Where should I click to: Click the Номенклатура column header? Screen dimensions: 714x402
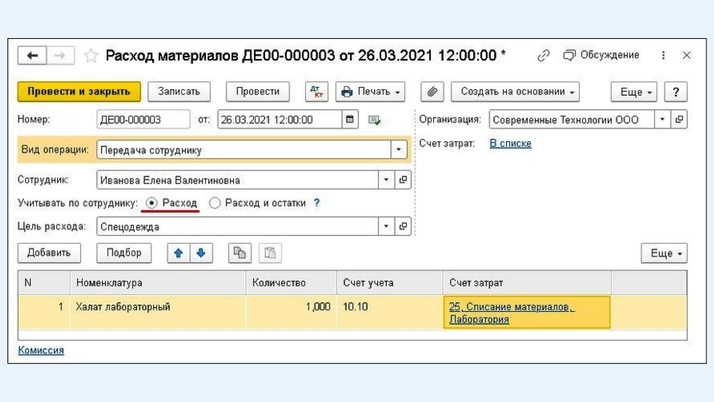click(158, 283)
